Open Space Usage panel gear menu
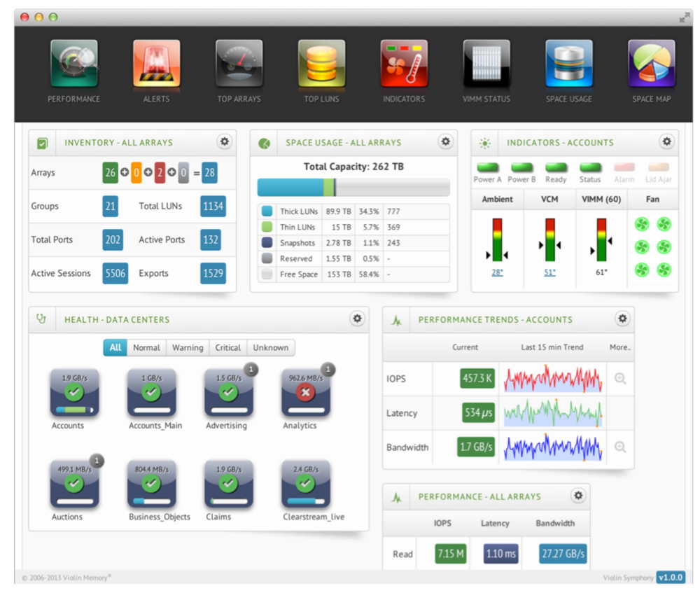 pos(445,142)
